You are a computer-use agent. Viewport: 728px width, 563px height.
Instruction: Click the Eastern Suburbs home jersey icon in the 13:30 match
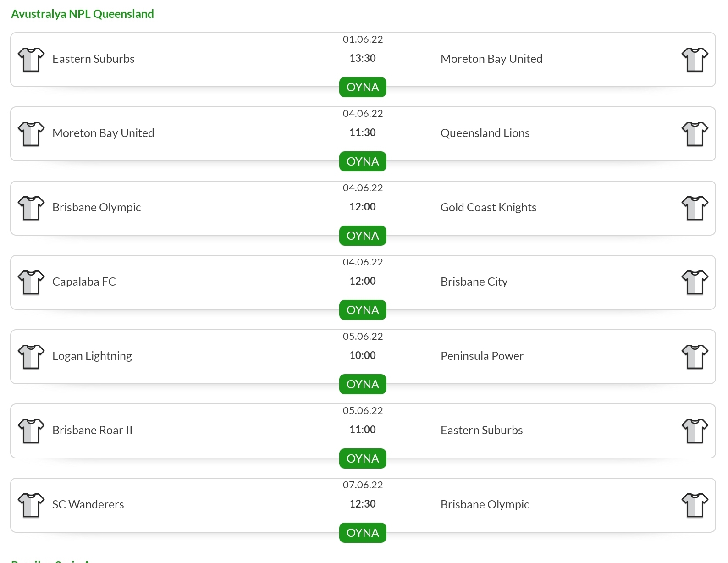[31, 60]
